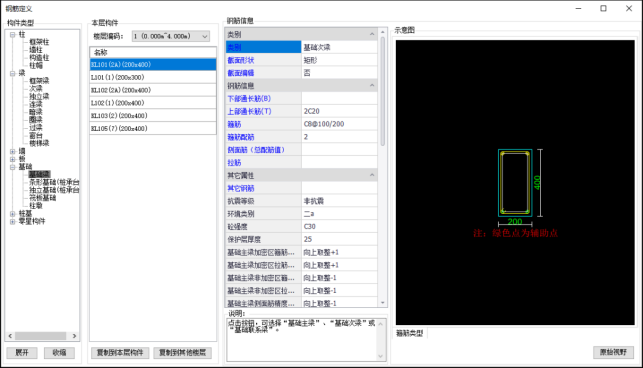Click the 原始视野 button
Image resolution: width=643 pixels, height=368 pixels.
(x=613, y=352)
